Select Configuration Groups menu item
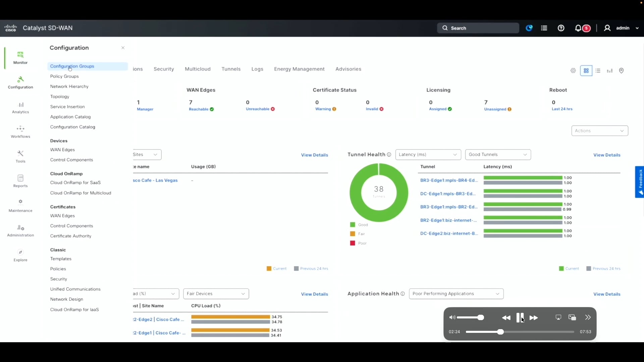 tap(88, 66)
